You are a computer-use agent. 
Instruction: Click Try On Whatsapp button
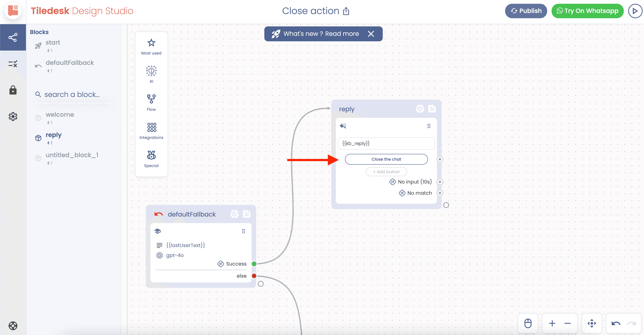587,11
